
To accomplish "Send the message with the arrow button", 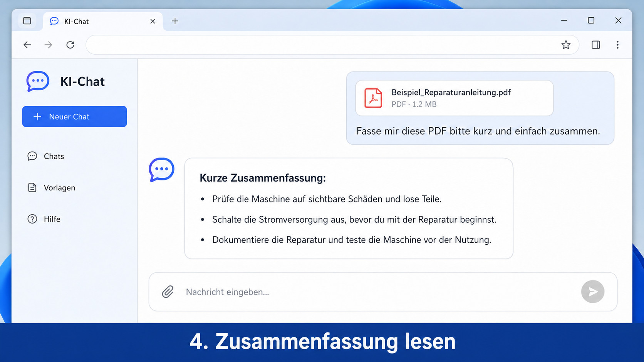I will tap(592, 292).
